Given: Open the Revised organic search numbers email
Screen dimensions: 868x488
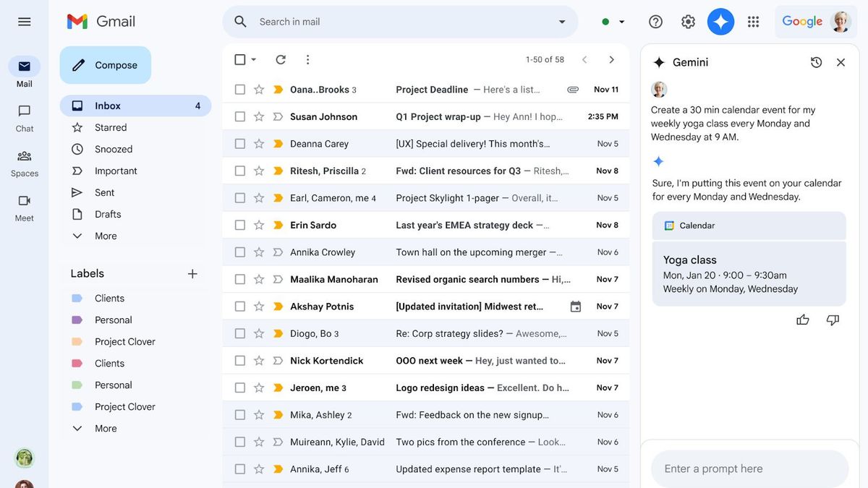Looking at the screenshot, I should (x=425, y=279).
